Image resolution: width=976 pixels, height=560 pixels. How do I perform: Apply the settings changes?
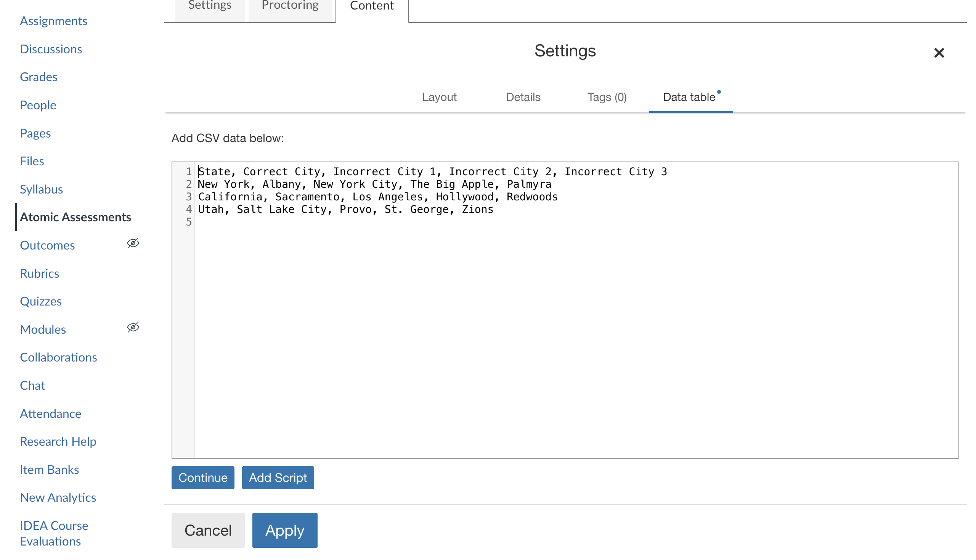point(284,530)
